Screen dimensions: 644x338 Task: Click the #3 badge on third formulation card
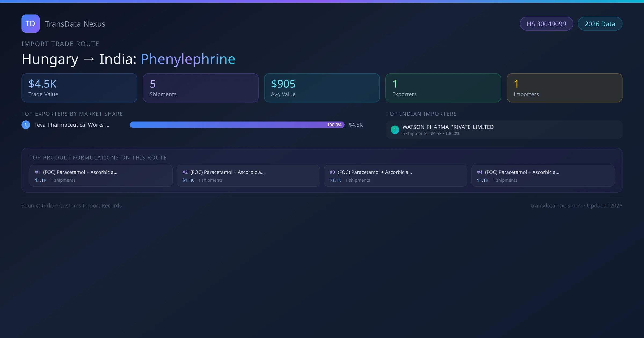[x=332, y=172]
